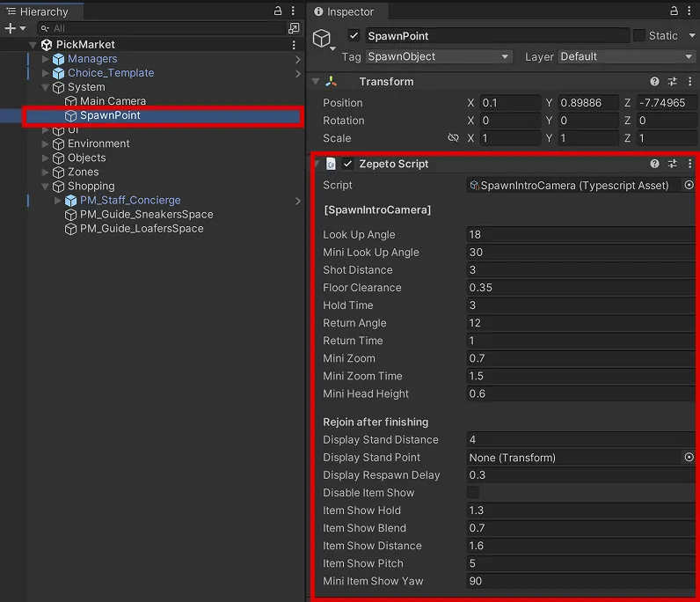Switch to the Inspector tab
This screenshot has width=700, height=602.
point(344,11)
